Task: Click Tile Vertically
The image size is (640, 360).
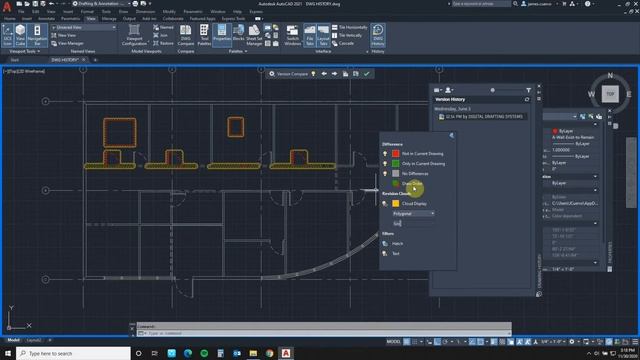Action: tap(347, 36)
